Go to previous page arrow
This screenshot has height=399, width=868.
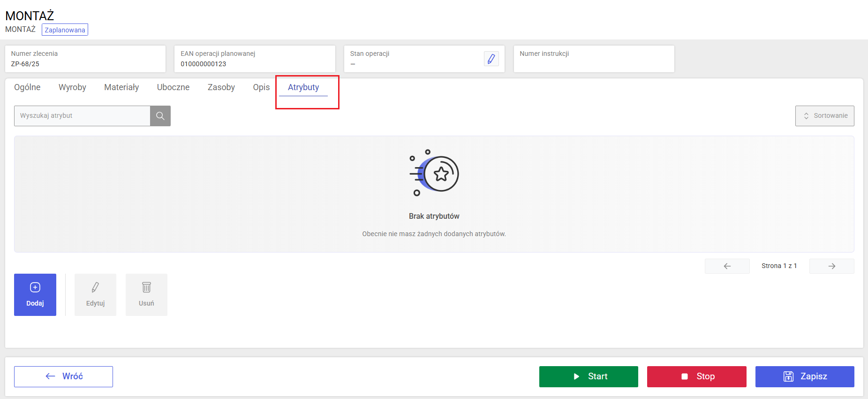pos(727,266)
